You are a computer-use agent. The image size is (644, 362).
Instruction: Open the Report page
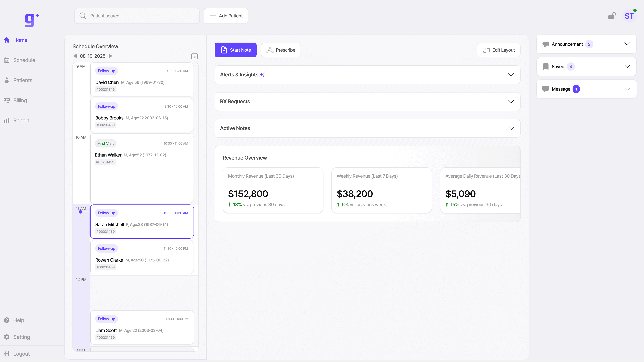[x=21, y=120]
